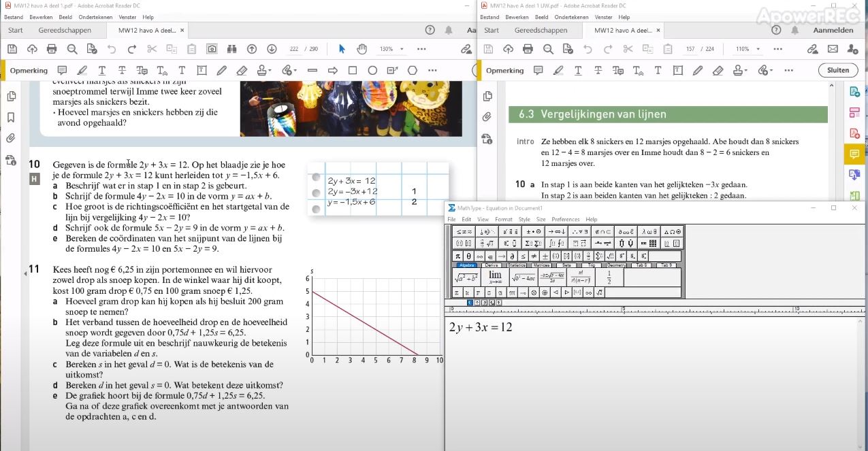Select the polygon shape tool in the left comment toolbar
Screen dimensions: 868x451
[x=413, y=70]
